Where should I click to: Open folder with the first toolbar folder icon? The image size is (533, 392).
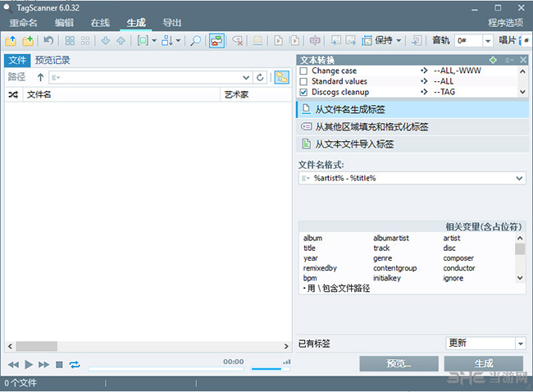(x=11, y=41)
